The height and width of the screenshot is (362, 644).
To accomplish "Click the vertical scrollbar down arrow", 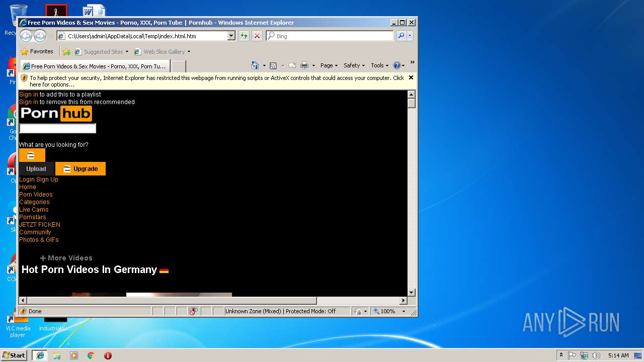I will pos(411,293).
